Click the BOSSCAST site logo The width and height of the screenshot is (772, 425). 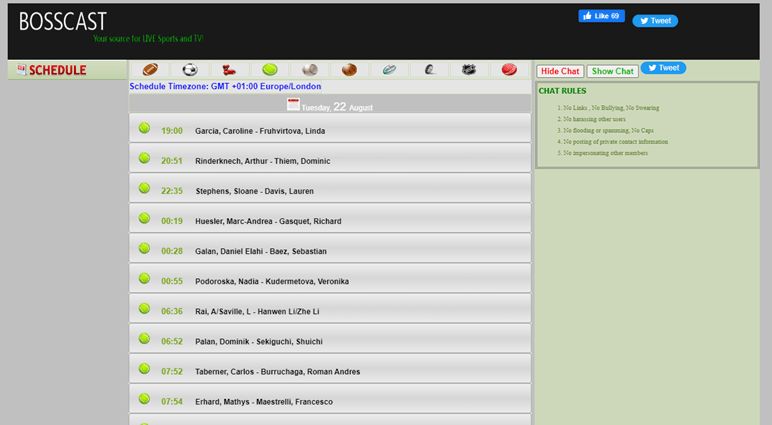pyautogui.click(x=62, y=22)
